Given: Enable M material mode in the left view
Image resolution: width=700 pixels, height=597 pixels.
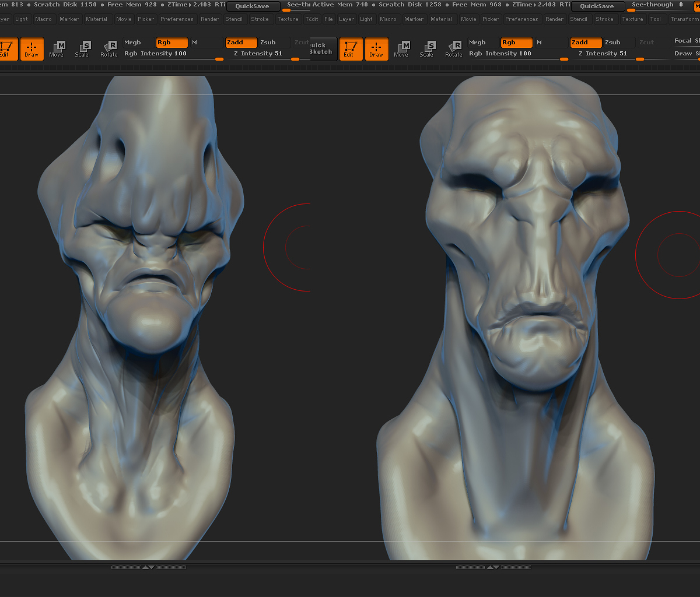Looking at the screenshot, I should click(206, 43).
